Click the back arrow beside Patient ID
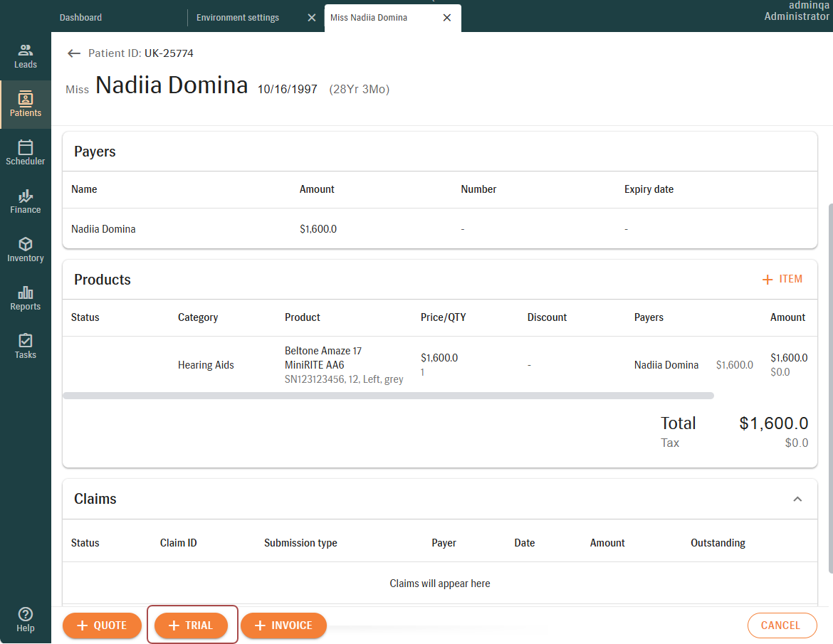This screenshot has height=644, width=833. (73, 53)
